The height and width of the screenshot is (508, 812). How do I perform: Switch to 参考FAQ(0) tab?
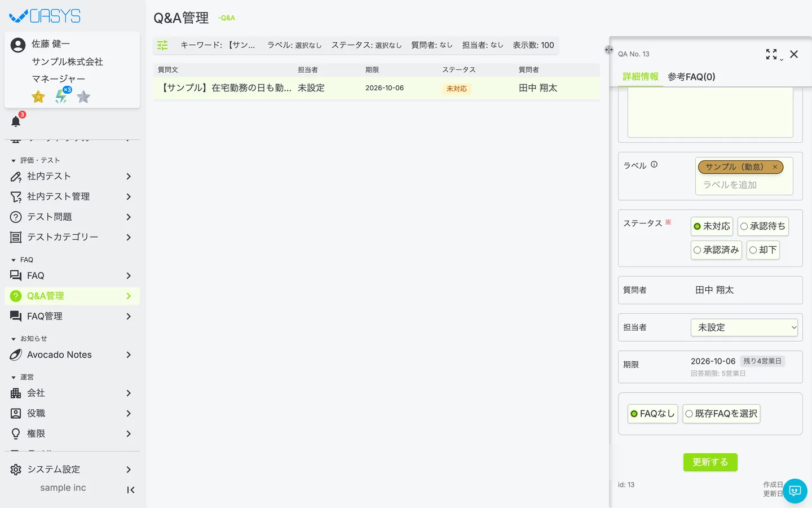[x=691, y=77]
